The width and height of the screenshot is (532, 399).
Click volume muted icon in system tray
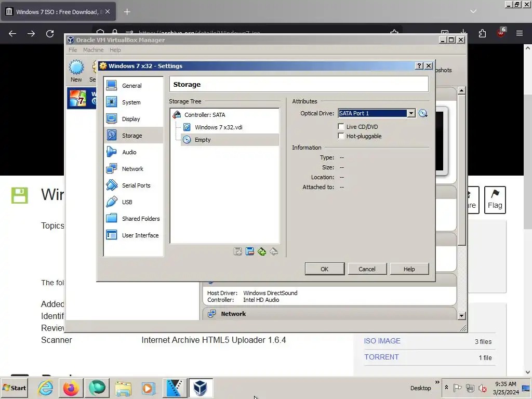[x=482, y=388]
